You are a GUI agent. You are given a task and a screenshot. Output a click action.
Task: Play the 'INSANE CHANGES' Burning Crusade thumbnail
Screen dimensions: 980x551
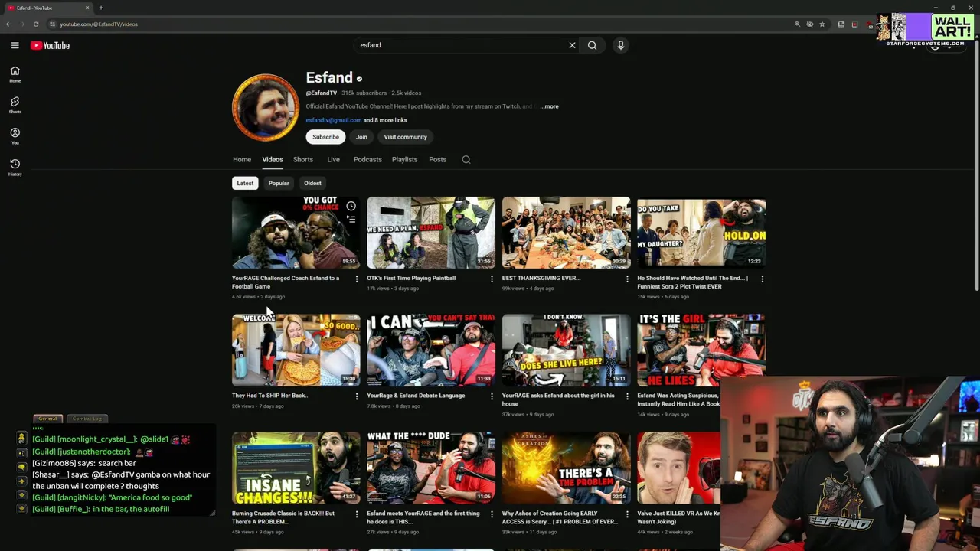pyautogui.click(x=296, y=468)
